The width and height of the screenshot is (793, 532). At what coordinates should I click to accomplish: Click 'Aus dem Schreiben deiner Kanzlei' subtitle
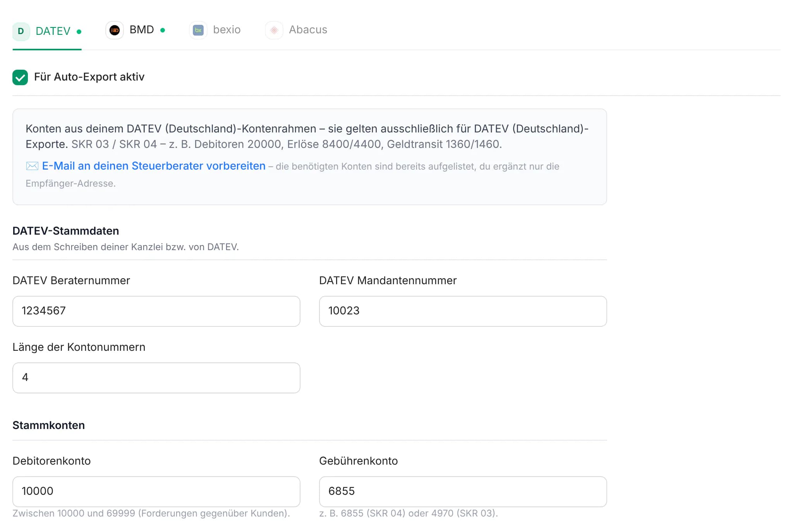point(126,247)
